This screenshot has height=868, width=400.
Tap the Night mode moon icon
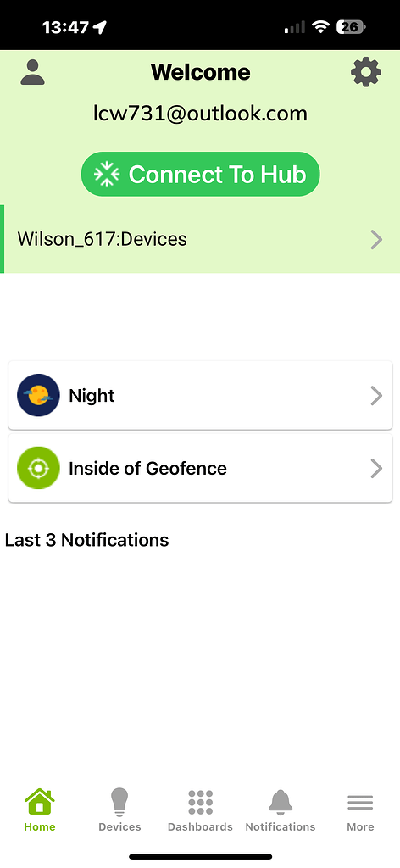click(x=38, y=395)
